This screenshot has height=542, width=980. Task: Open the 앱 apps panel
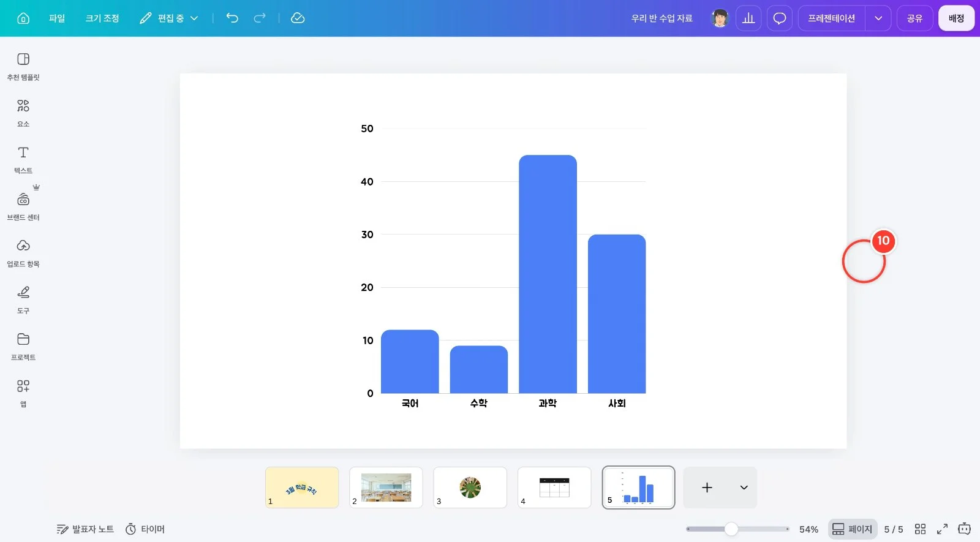coord(23,394)
